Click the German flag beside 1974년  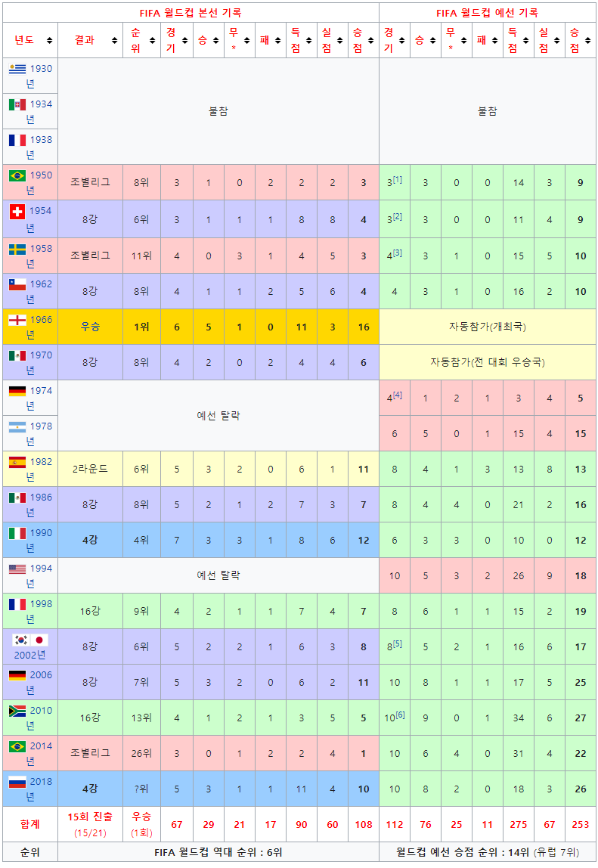[17, 391]
